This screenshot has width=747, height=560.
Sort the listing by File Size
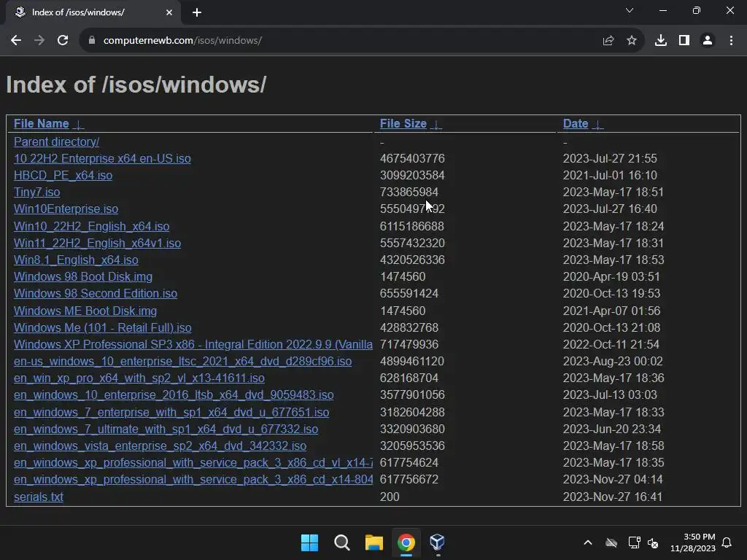point(403,124)
